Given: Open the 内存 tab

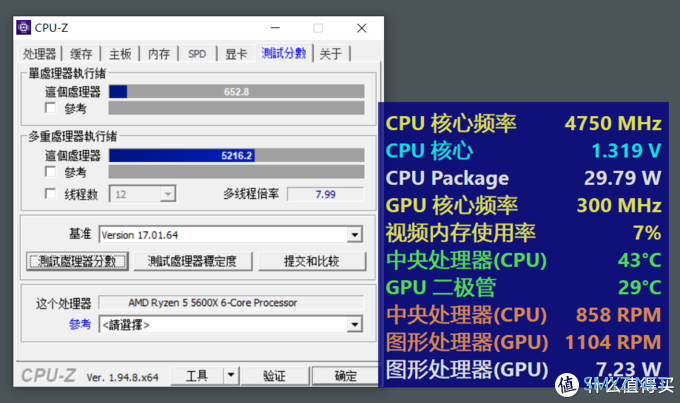Looking at the screenshot, I should point(159,54).
